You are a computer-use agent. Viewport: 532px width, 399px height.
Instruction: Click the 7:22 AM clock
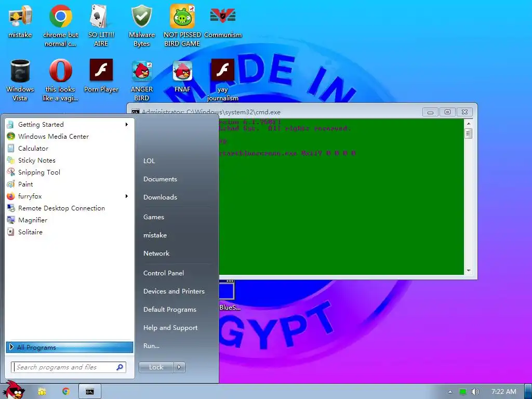(x=504, y=392)
